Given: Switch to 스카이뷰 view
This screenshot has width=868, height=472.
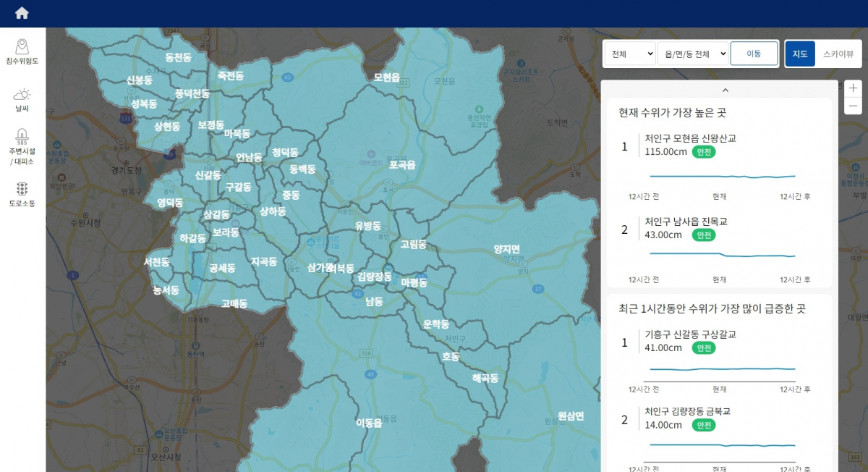Looking at the screenshot, I should tap(839, 53).
